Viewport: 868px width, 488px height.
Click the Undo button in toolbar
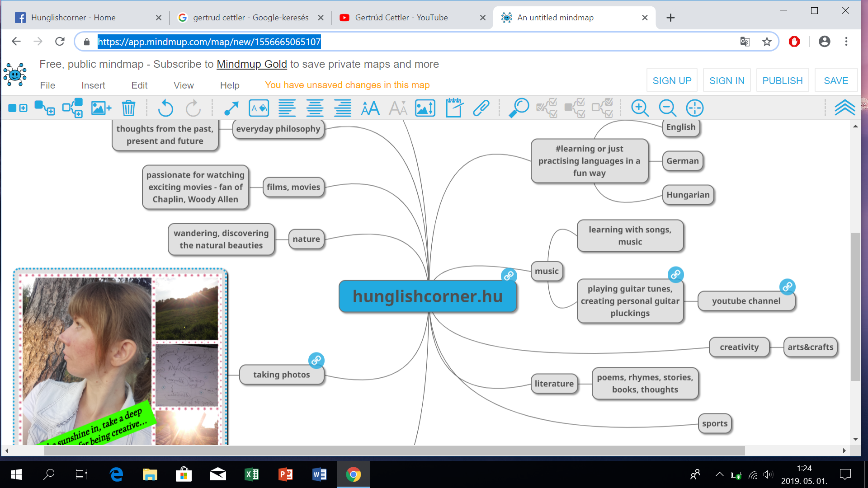coord(166,108)
